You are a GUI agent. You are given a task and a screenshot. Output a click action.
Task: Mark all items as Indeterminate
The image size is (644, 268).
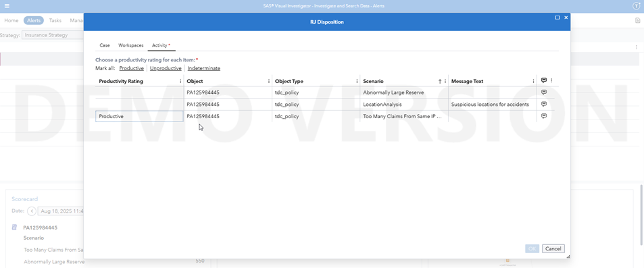[x=203, y=68]
